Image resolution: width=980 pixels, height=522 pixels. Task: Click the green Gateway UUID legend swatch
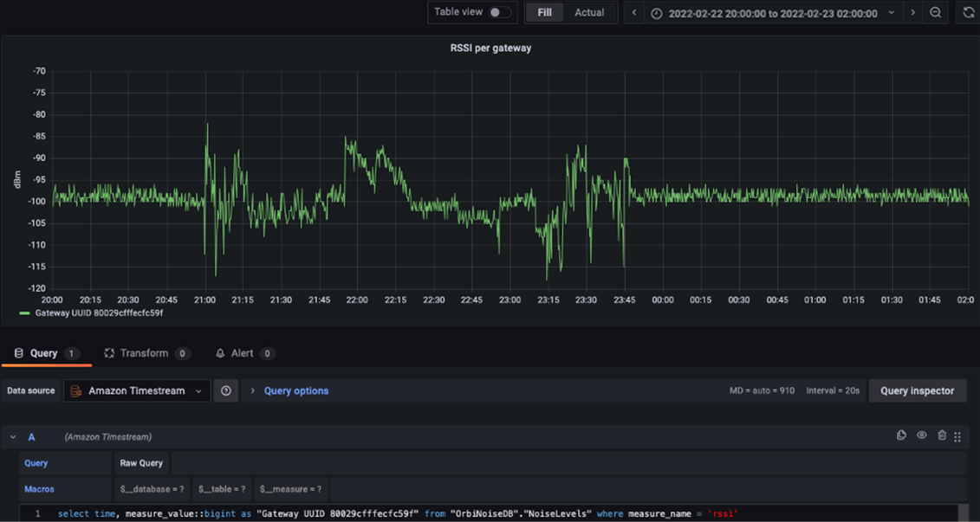[x=24, y=313]
